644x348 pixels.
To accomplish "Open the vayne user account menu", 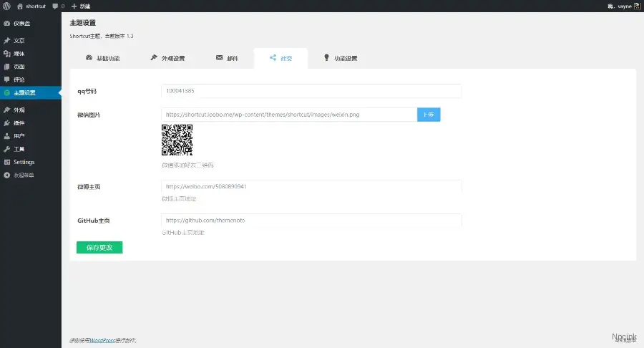I will (x=624, y=6).
